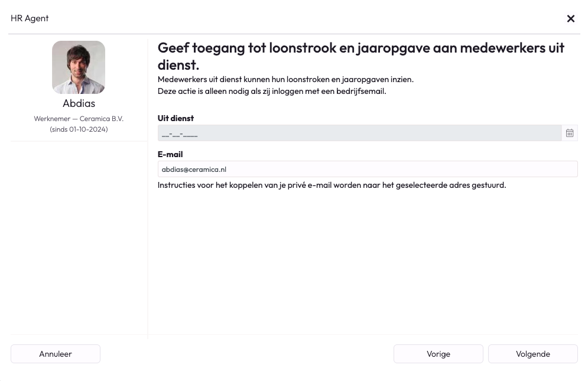Click the Deze actie is alleen nodig sentence
Viewport: 588px width, 381px height.
click(272, 91)
